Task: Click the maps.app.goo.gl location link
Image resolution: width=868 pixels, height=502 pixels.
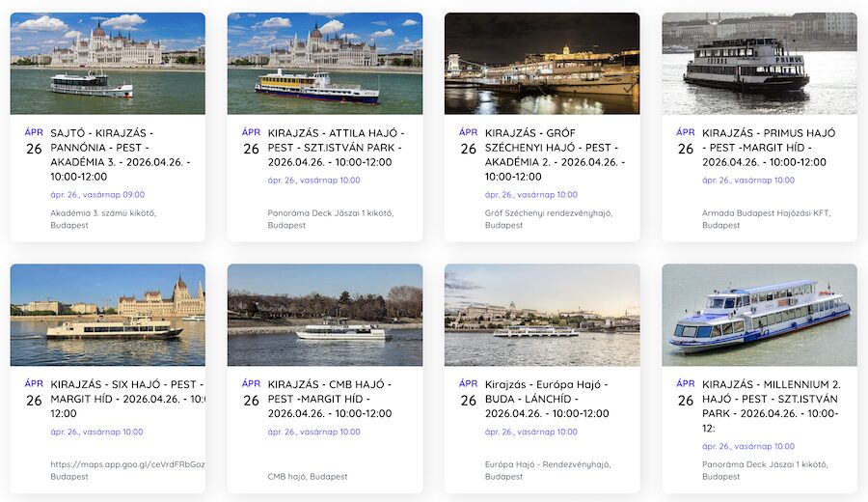Action: coord(127,464)
